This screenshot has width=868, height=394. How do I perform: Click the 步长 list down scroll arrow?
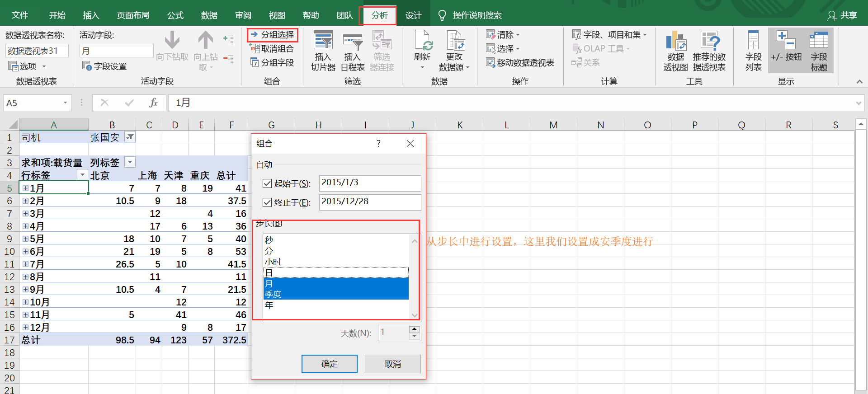(x=415, y=315)
